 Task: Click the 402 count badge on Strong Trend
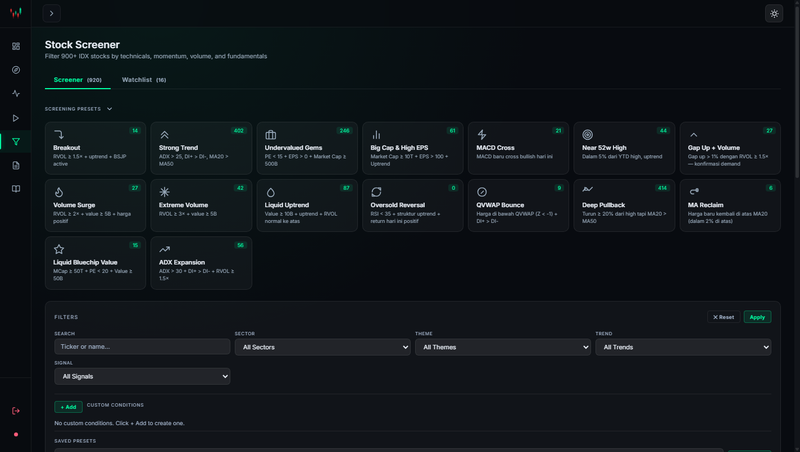pyautogui.click(x=239, y=131)
